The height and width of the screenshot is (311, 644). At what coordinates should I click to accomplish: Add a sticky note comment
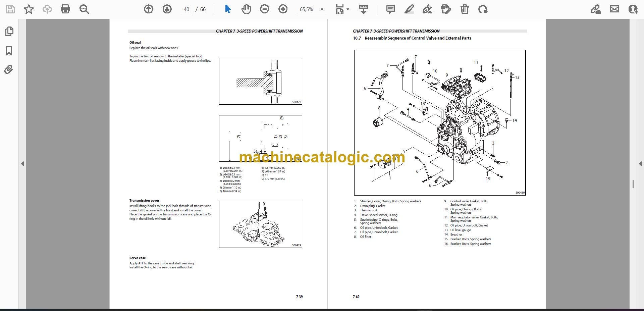coord(391,9)
